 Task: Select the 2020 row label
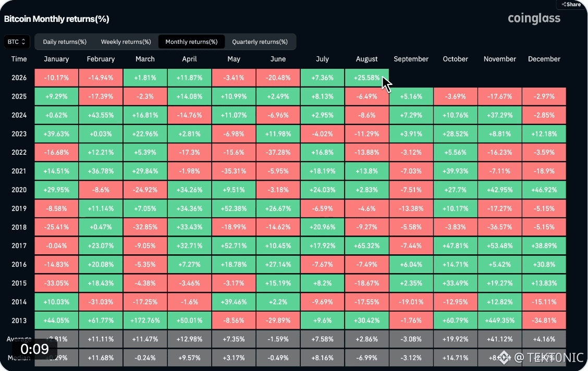click(19, 190)
